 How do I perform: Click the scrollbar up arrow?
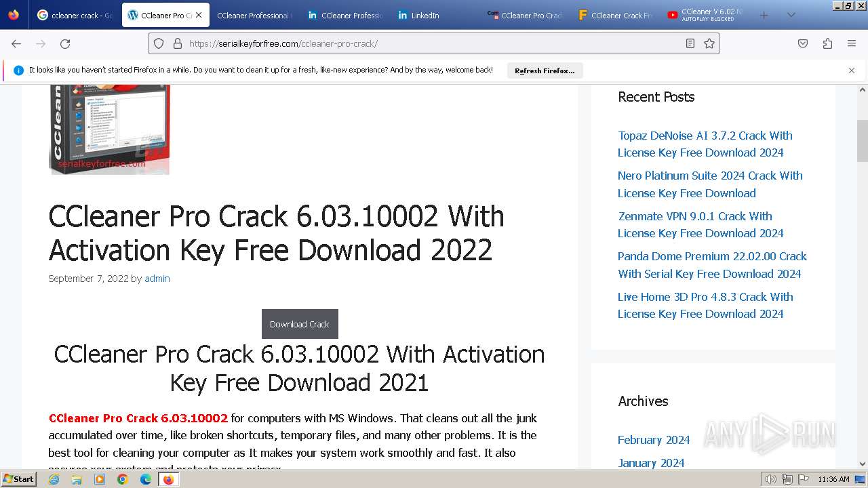(862, 89)
